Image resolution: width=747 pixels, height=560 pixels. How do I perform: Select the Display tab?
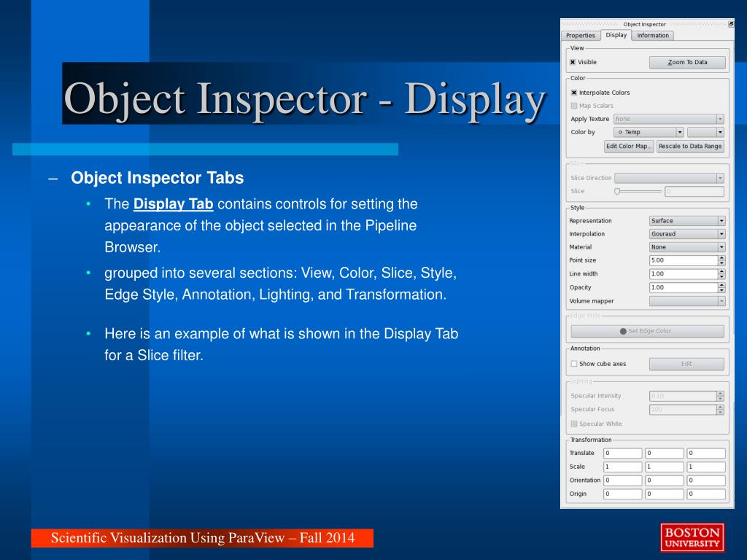click(616, 35)
